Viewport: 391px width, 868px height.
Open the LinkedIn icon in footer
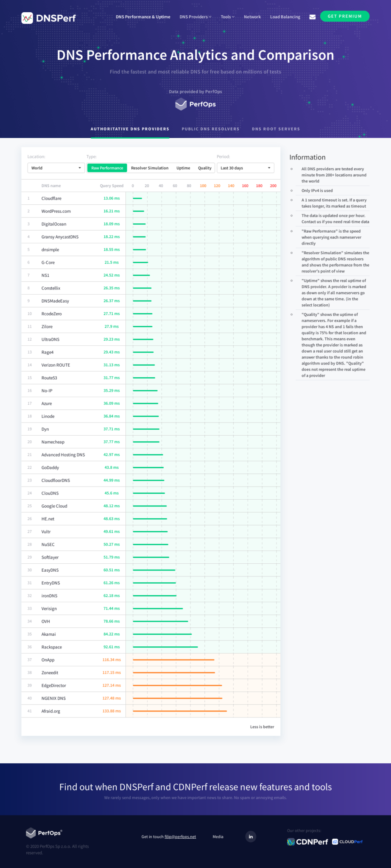[x=251, y=837]
